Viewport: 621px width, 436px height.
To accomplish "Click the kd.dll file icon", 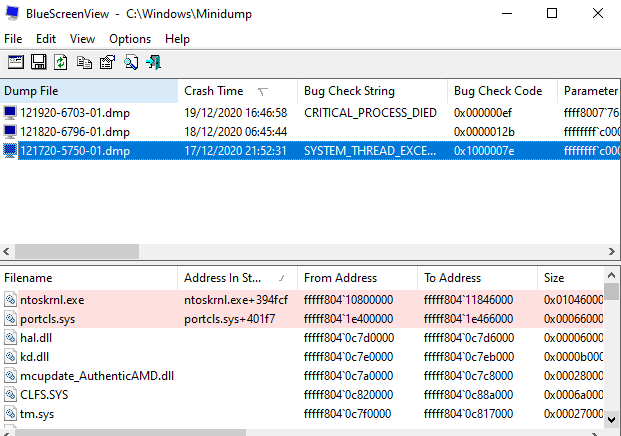I will click(x=11, y=357).
